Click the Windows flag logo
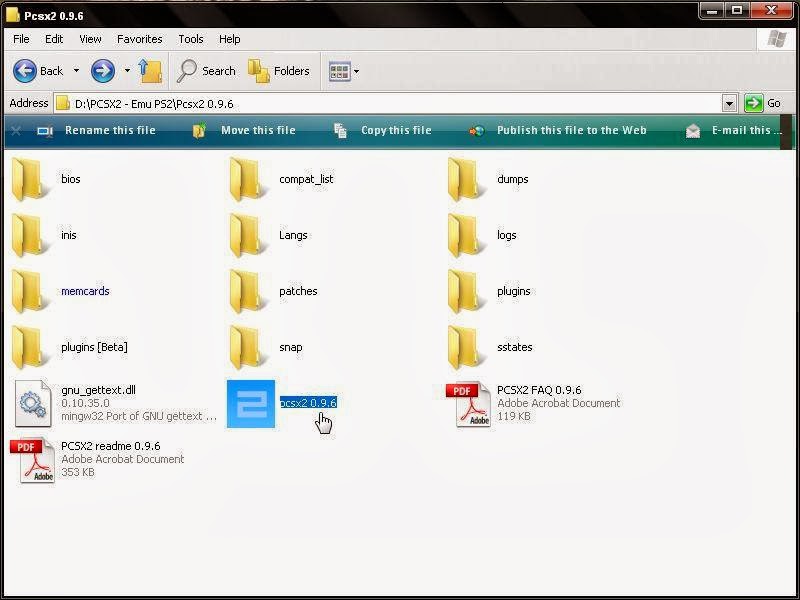The height and width of the screenshot is (600, 800). point(777,38)
